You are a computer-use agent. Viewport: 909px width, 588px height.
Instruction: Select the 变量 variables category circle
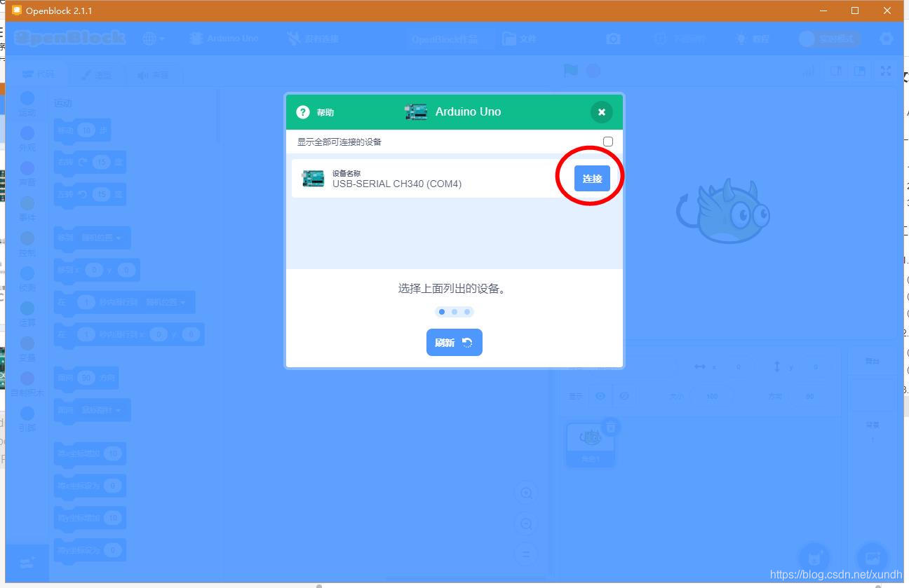(27, 343)
